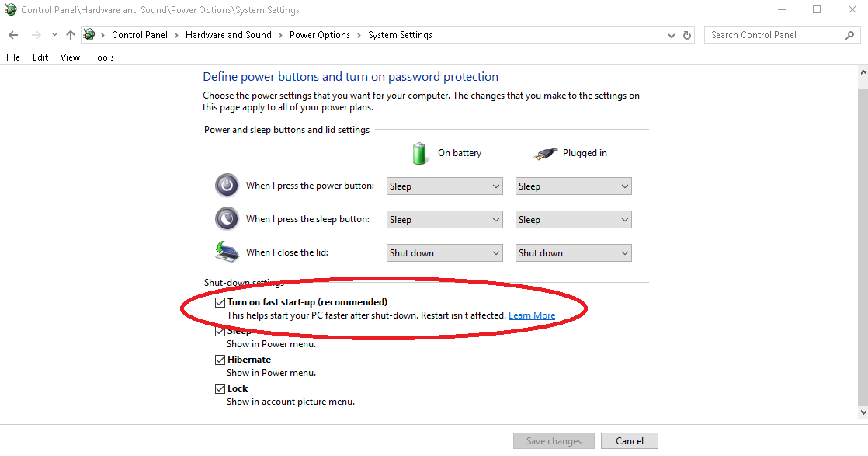
Task: Open the File menu
Action: tap(13, 57)
